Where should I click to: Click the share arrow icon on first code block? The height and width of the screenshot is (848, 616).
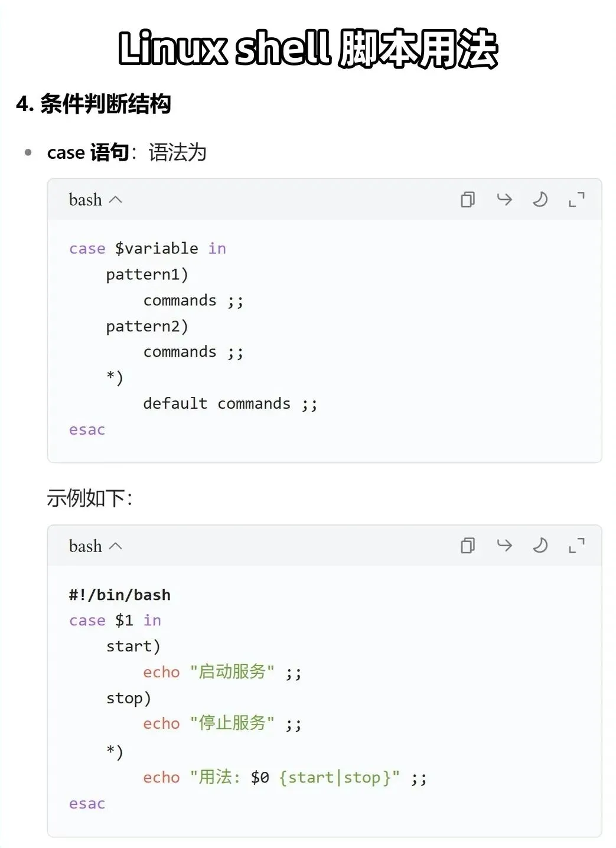pos(504,200)
